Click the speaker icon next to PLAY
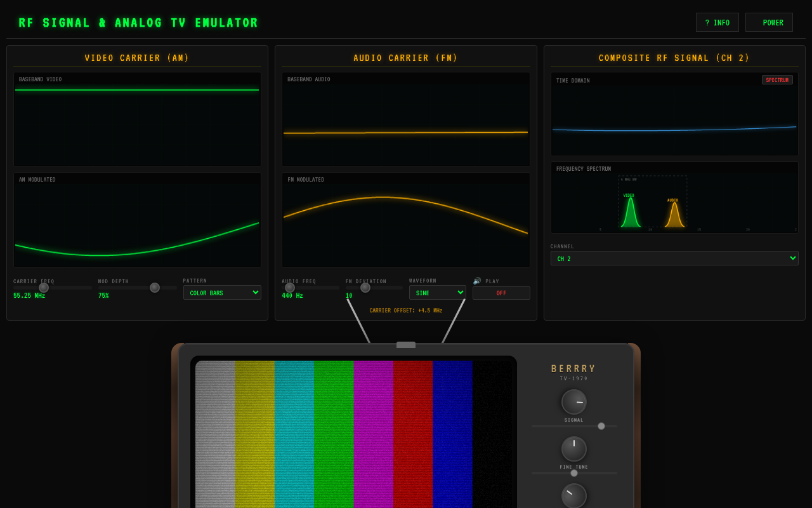812x508 pixels. 477,281
